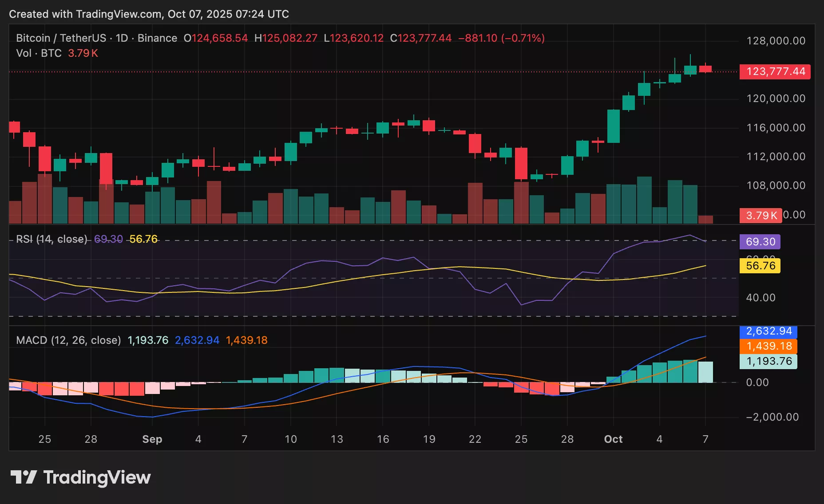The height and width of the screenshot is (504, 824).
Task: Select the purple 69.30 RSI badge
Action: [x=760, y=242]
